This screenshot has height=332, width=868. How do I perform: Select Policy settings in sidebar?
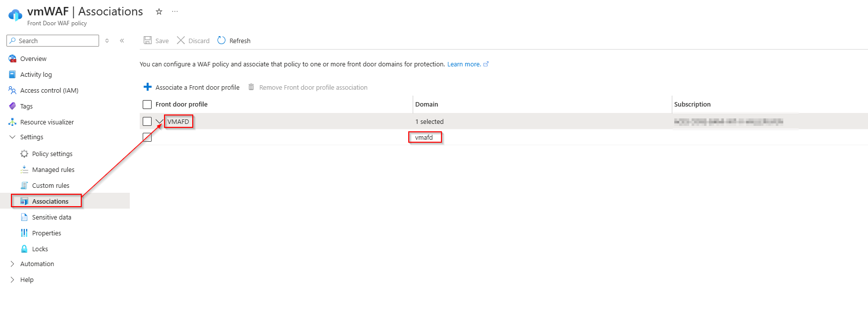coord(52,154)
